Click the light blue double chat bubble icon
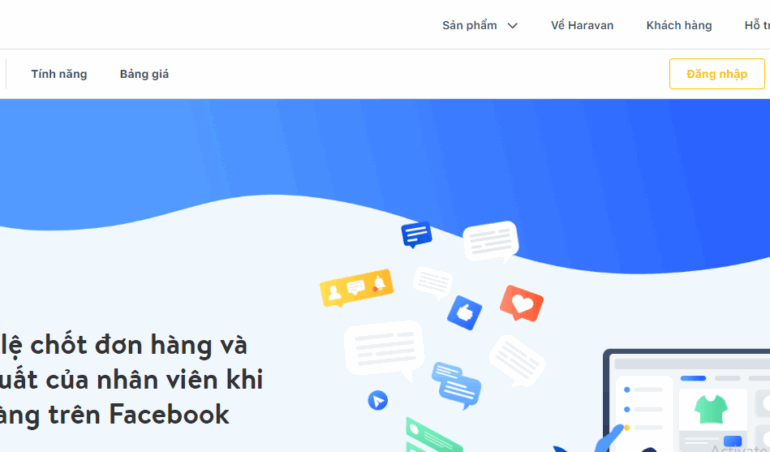Viewport: 770px width, 452px height. point(457,385)
